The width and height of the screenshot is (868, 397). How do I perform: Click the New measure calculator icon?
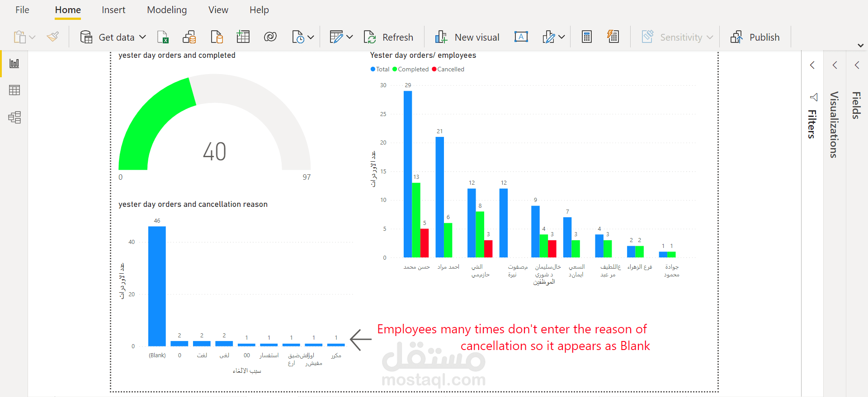click(587, 37)
